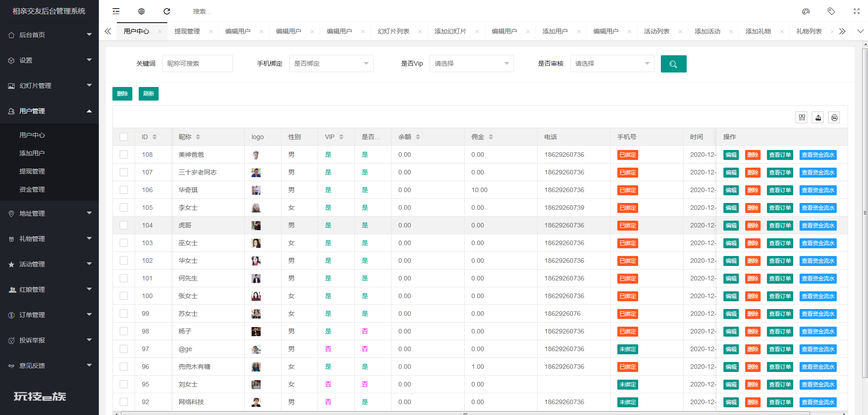Expand the 地址管理 sidebar menu
This screenshot has width=868, height=415.
[x=49, y=213]
